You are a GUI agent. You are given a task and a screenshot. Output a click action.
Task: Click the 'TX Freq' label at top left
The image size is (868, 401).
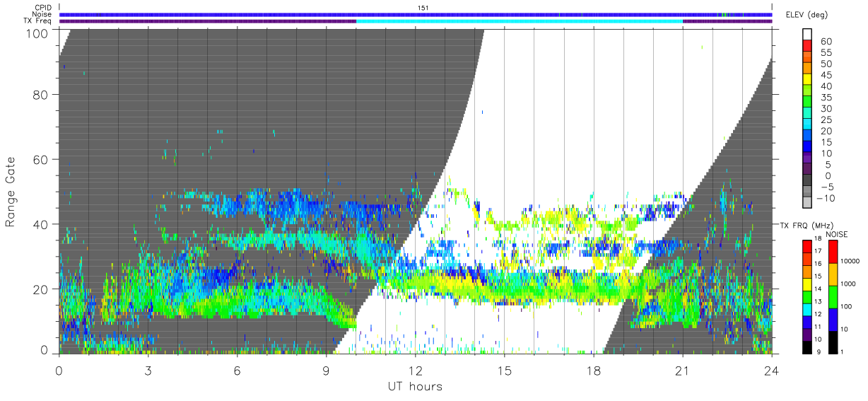point(37,21)
